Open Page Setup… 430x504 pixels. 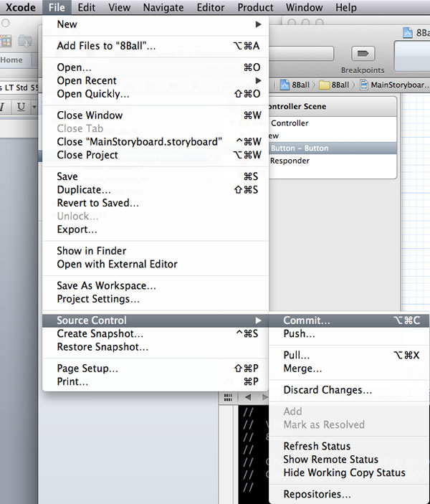156,369
